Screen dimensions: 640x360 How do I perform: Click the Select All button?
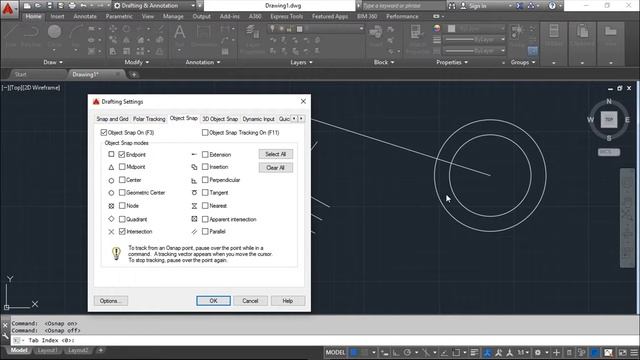point(276,154)
